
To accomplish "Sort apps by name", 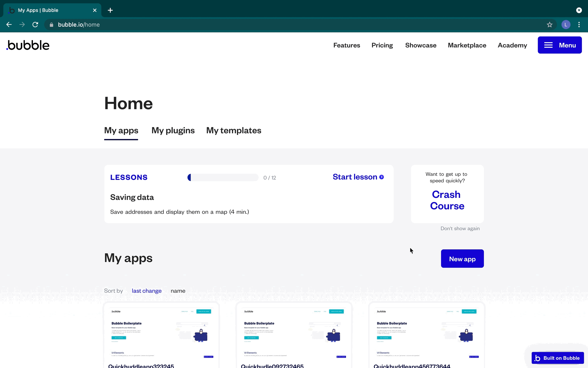I will 178,291.
